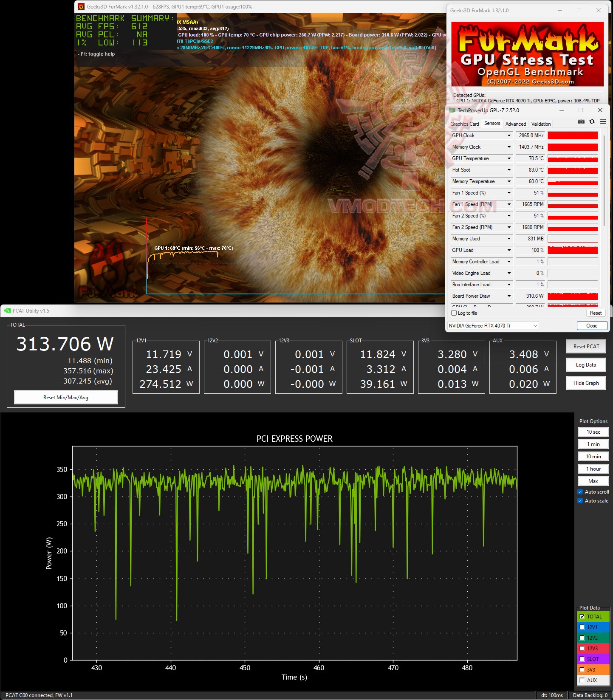
Task: Click the GPU-Z refresh icon
Action: click(592, 121)
